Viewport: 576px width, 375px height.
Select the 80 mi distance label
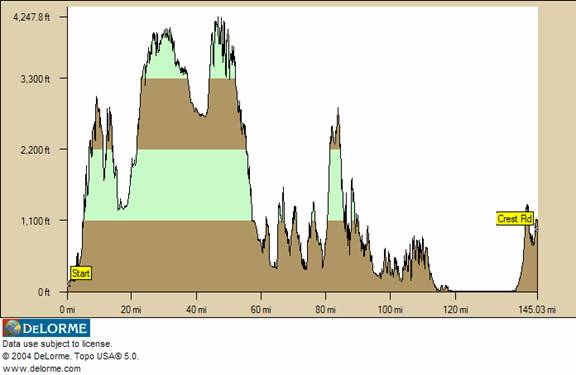click(x=325, y=310)
